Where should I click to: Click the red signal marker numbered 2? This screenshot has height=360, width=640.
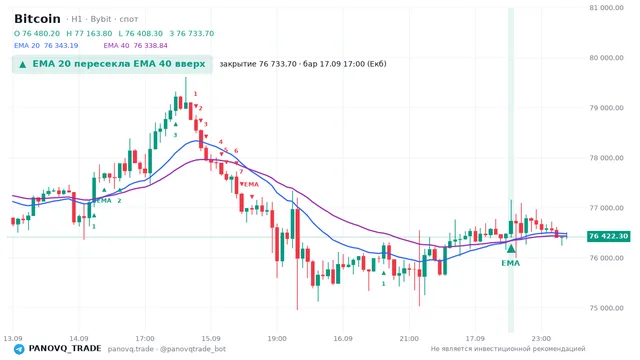pyautogui.click(x=200, y=108)
